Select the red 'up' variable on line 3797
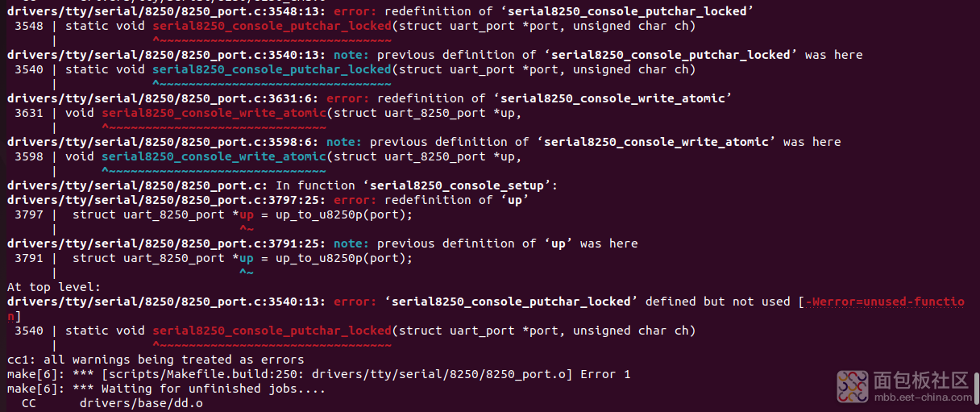This screenshot has width=980, height=412. [x=247, y=214]
